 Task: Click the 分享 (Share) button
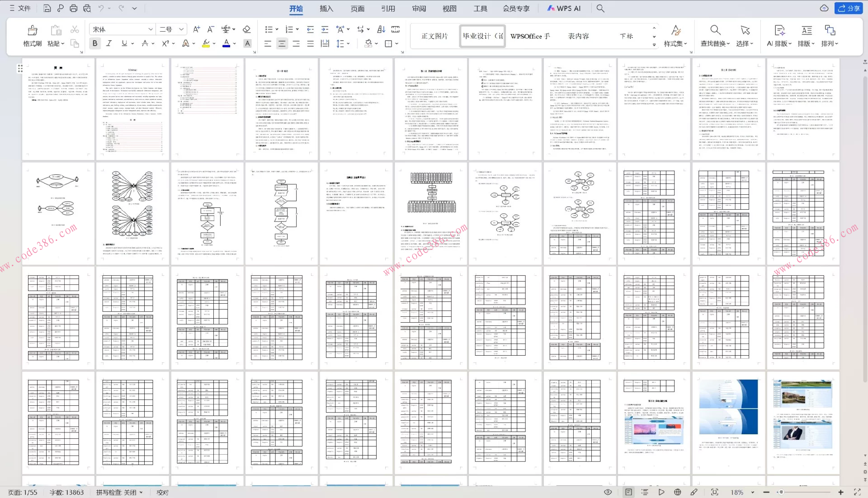[849, 8]
